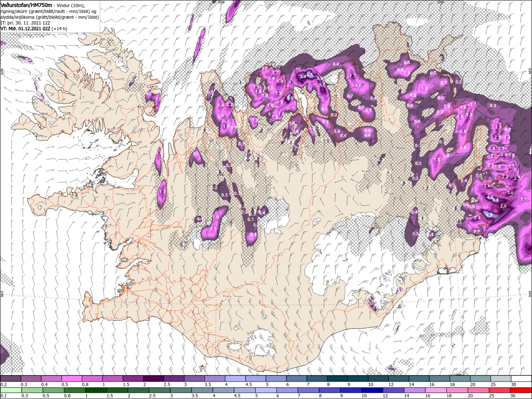Click the white upper legend swatch after 30

point(520,379)
